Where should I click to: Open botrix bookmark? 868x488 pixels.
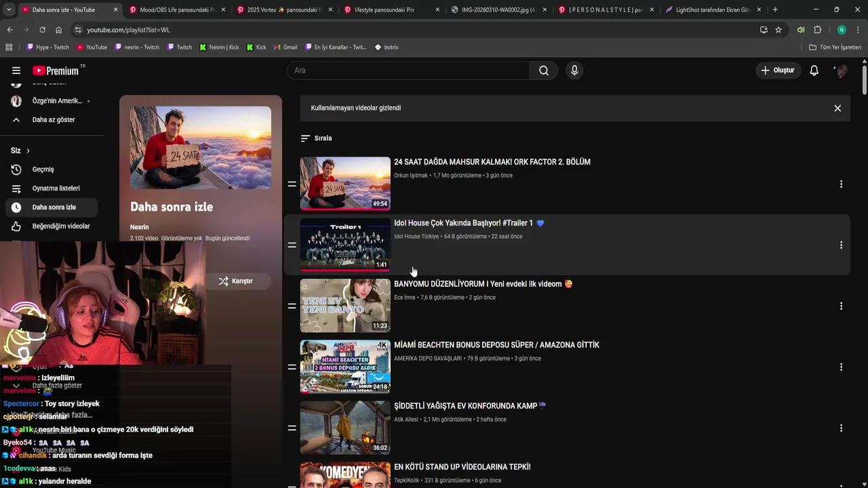[x=387, y=47]
